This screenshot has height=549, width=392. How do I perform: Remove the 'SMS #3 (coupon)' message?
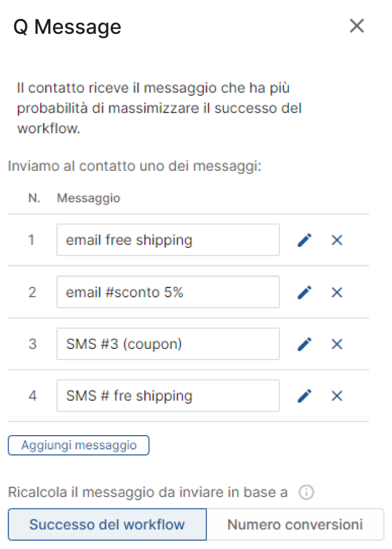pyautogui.click(x=337, y=344)
